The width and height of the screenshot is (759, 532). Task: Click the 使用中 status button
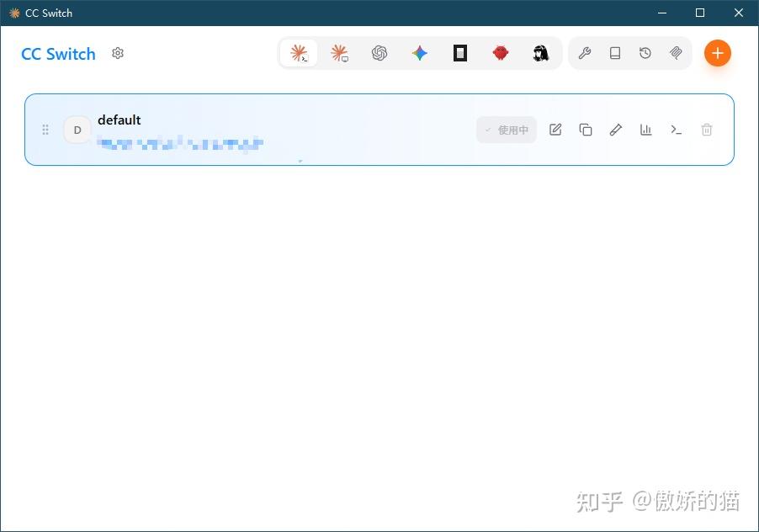[x=507, y=130]
